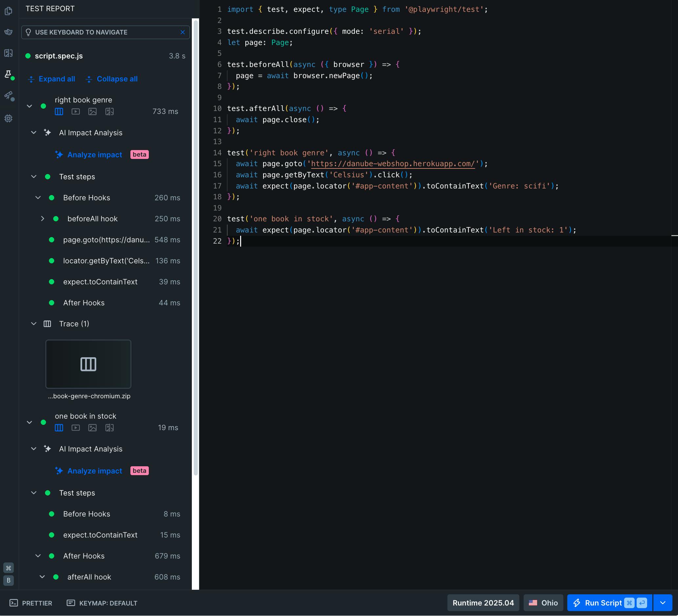Open the book-genre-chromium.zip trace thumbnail

88,364
